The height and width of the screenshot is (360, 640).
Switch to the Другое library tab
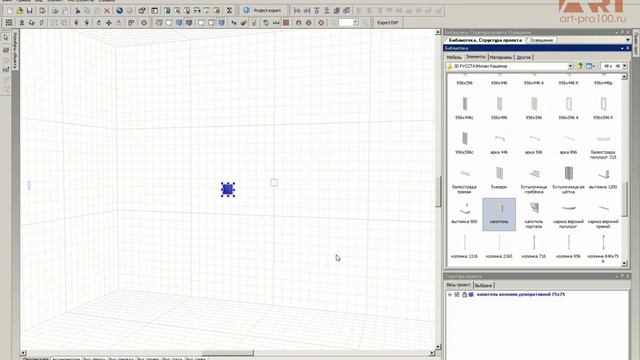[524, 58]
